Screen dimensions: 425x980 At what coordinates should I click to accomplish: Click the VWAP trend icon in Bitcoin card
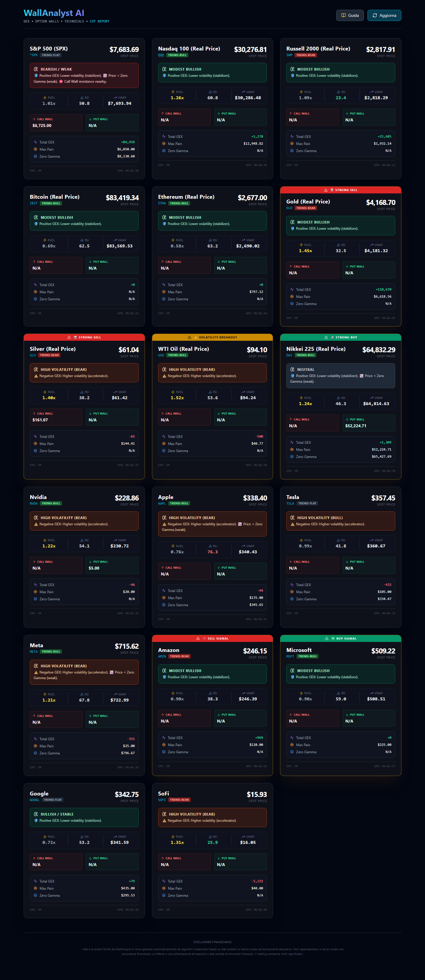click(115, 240)
